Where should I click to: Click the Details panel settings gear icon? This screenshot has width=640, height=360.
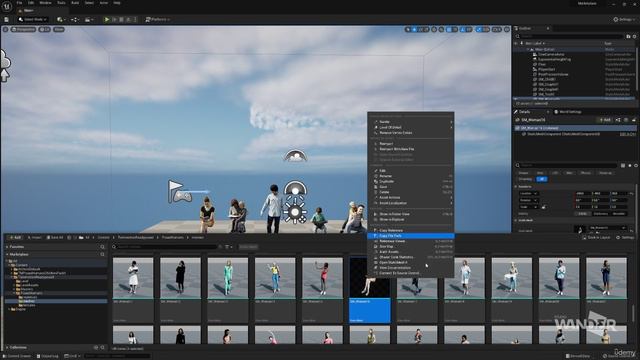click(x=636, y=165)
